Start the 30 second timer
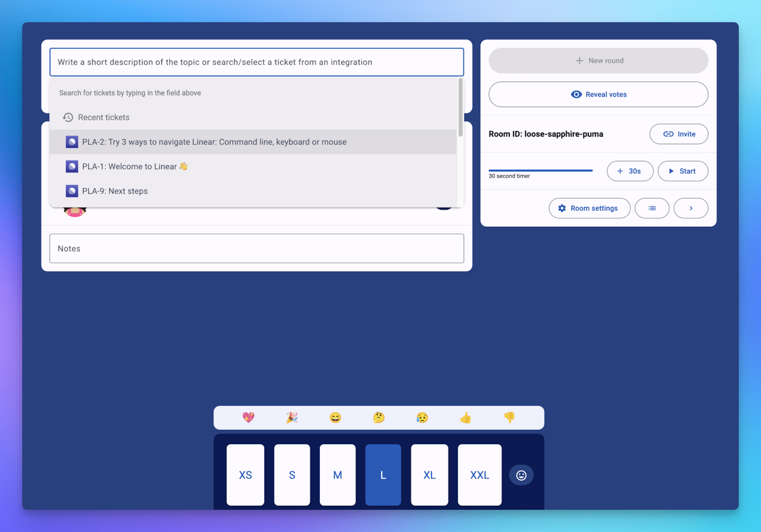 tap(683, 171)
